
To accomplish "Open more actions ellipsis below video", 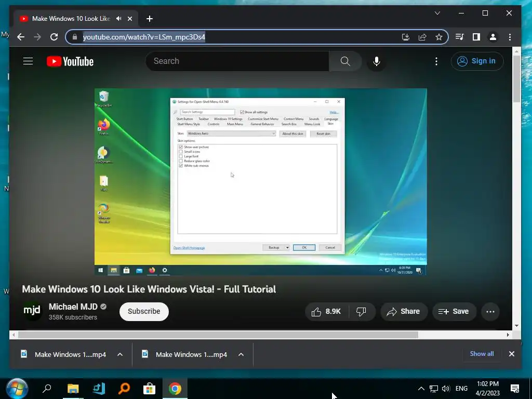I will click(490, 312).
